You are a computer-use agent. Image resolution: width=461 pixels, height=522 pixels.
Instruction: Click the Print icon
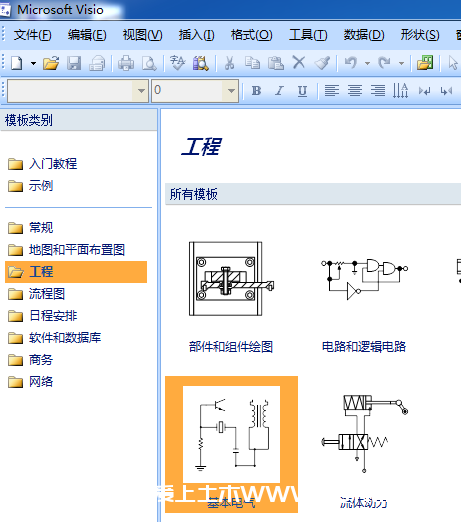click(x=126, y=63)
